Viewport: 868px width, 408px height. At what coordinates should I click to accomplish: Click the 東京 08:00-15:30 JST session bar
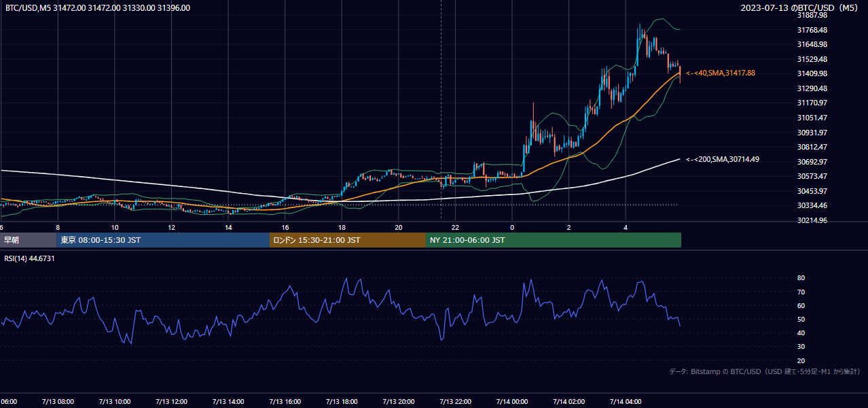pyautogui.click(x=163, y=240)
